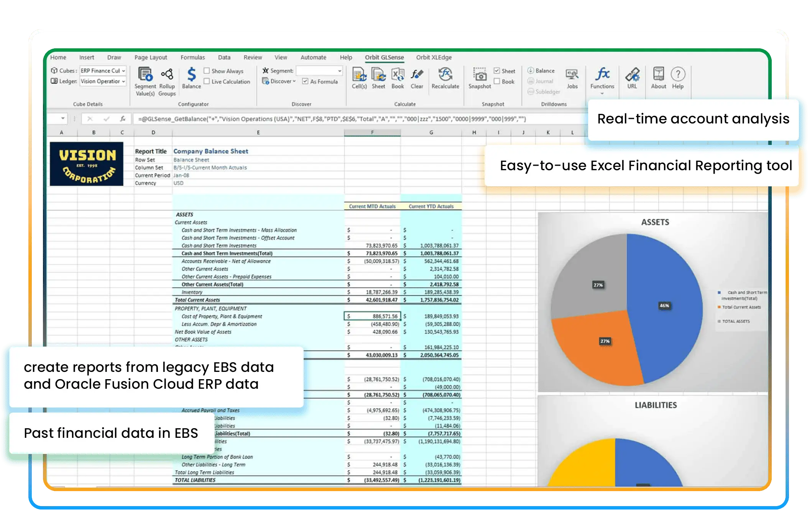
Task: Click the 'Total Current Assets' chart legend entry
Action: 739,307
